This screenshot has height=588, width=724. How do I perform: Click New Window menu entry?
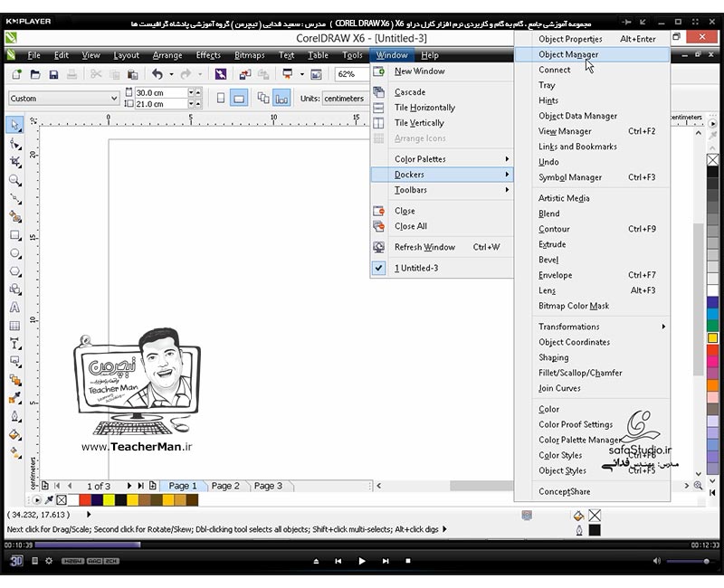(x=443, y=71)
